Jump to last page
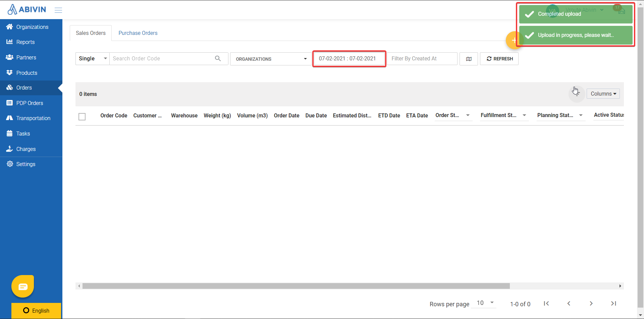 (x=613, y=304)
